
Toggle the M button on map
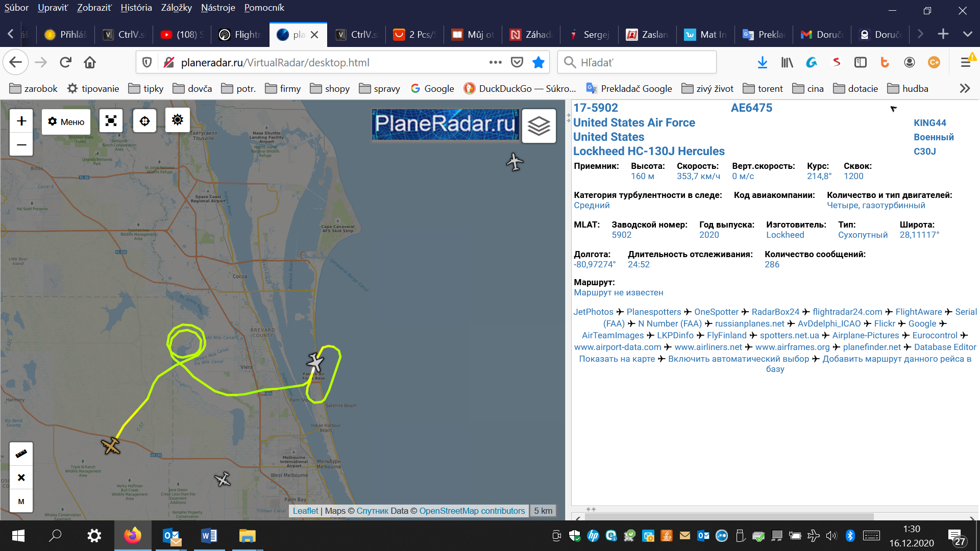(x=21, y=502)
